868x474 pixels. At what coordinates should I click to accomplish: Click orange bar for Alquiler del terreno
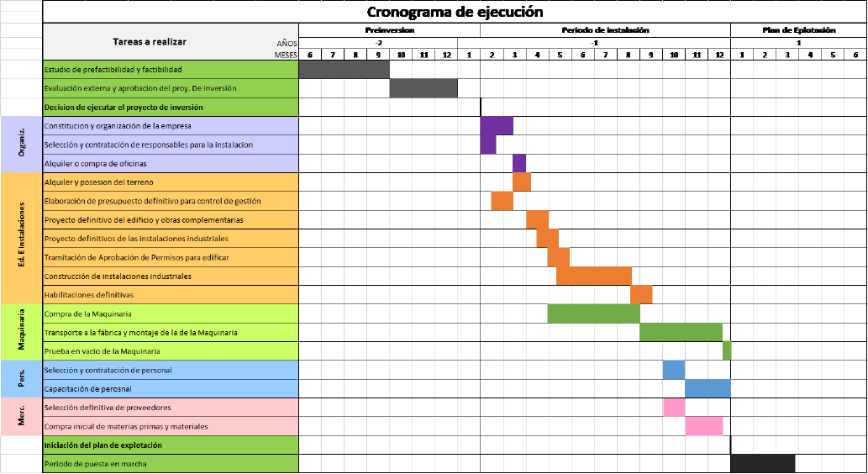pyautogui.click(x=522, y=182)
